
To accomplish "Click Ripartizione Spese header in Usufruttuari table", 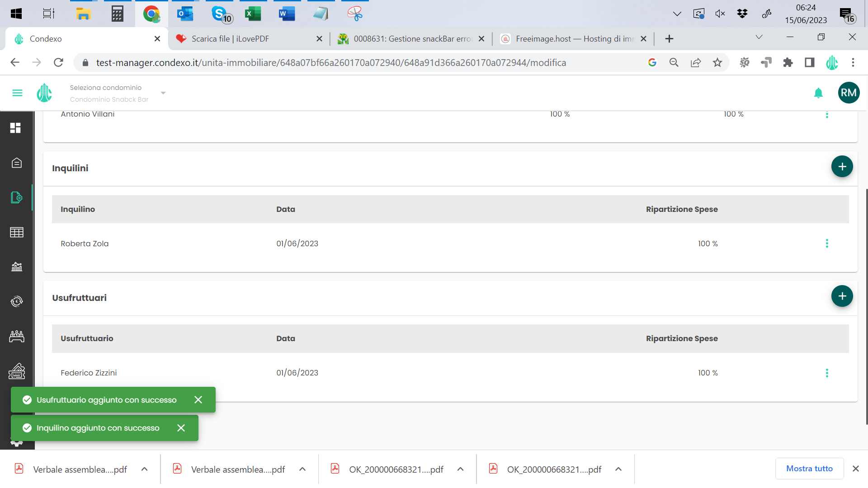I will [x=682, y=338].
